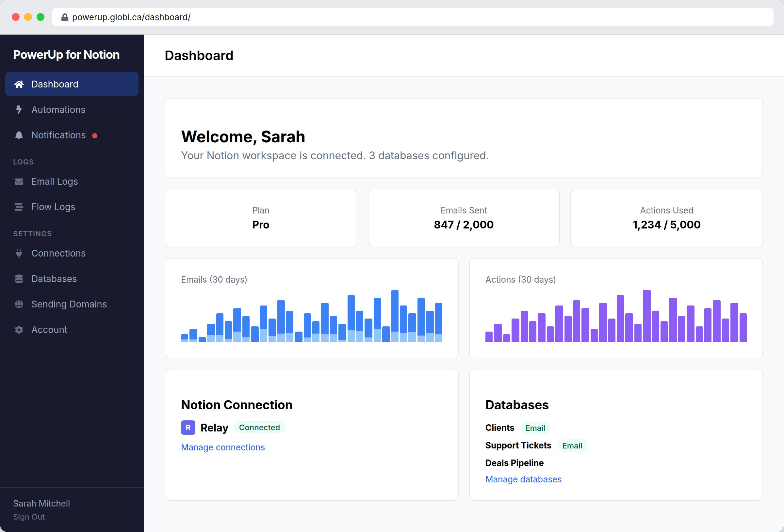The image size is (784, 532).
Task: Open the Automations section
Action: point(58,110)
